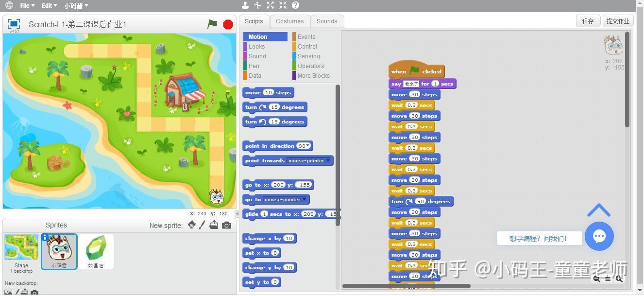Paint a new sprite with brush icon
The image size is (644, 296).
pos(203,225)
